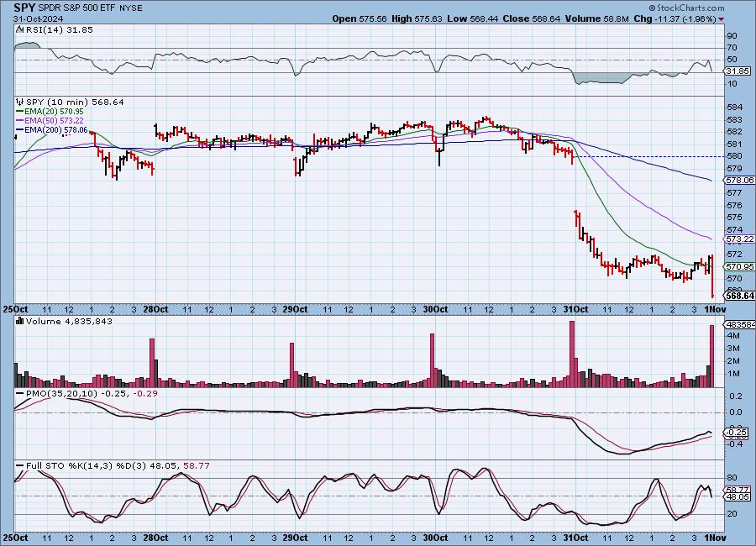Click the 578.06 price axis tag
756x546 pixels.
tap(739, 180)
